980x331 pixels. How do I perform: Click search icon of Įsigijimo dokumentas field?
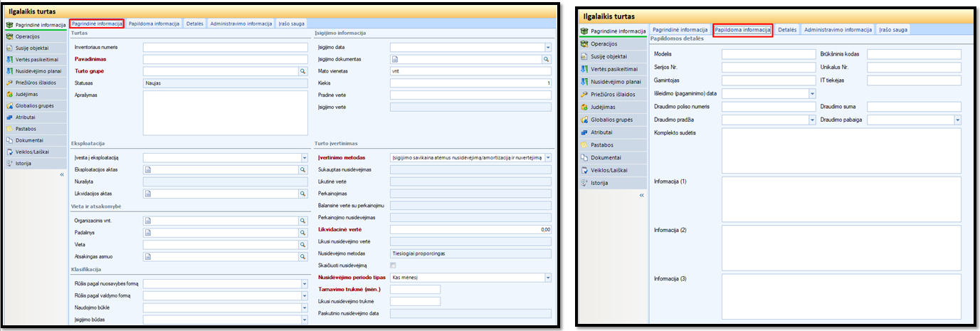click(x=547, y=60)
